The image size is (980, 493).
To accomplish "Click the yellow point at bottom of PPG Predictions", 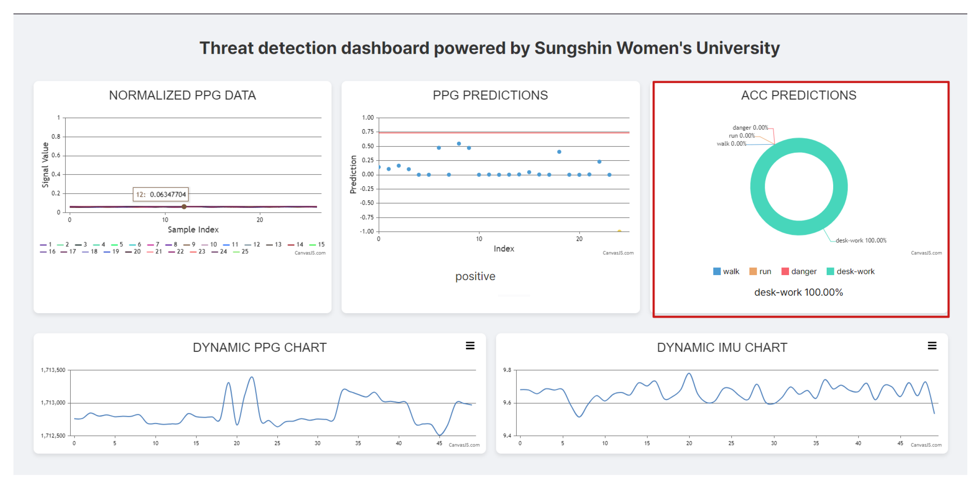I will pos(619,231).
